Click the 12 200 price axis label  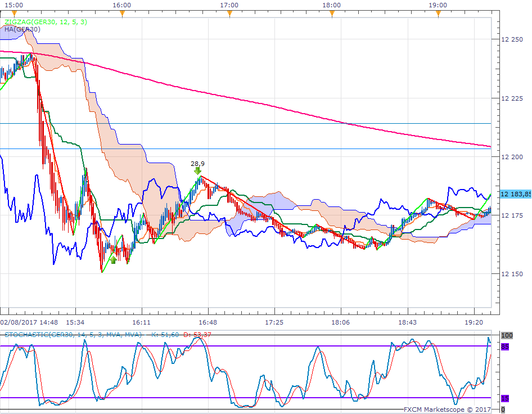[x=512, y=157]
